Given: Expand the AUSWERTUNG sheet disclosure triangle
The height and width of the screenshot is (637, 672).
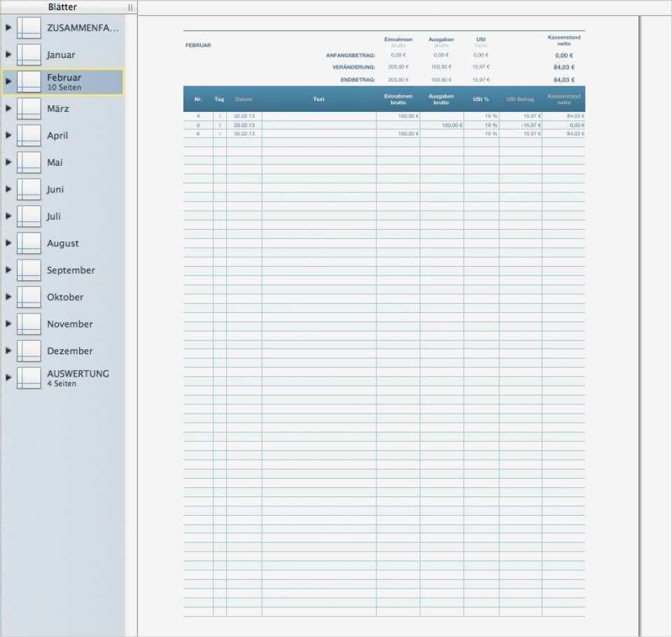Looking at the screenshot, I should (8, 377).
